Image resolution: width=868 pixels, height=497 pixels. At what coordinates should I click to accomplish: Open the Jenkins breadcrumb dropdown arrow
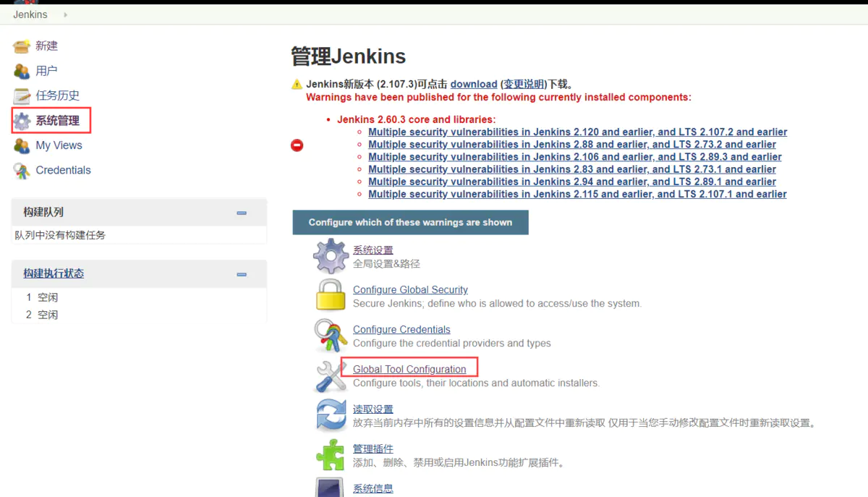66,14
